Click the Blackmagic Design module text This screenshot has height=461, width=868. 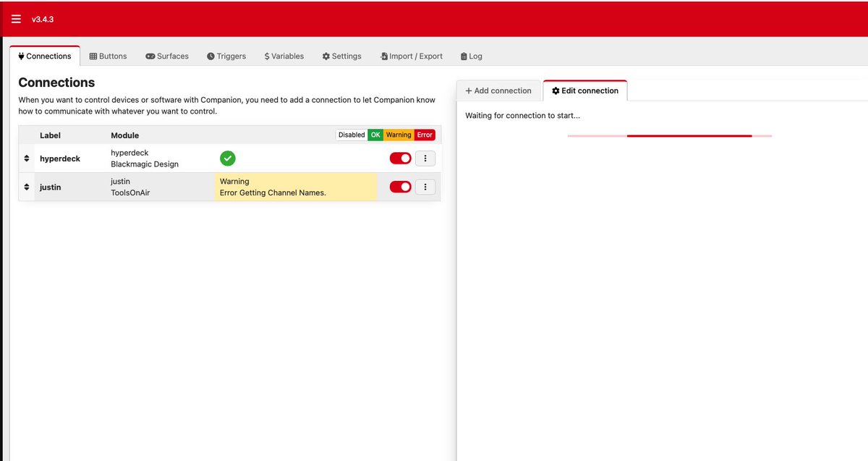coord(145,164)
